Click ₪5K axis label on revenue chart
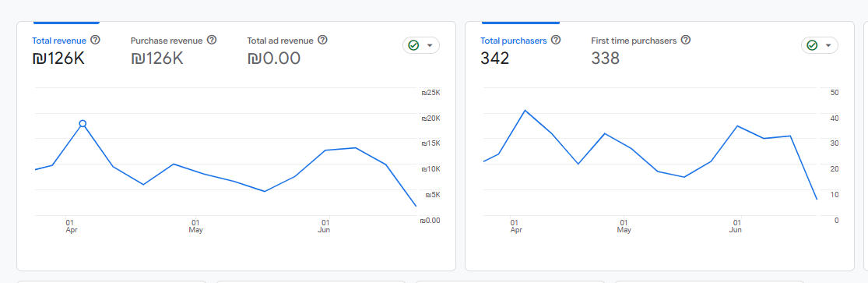868x283 pixels. pos(432,195)
